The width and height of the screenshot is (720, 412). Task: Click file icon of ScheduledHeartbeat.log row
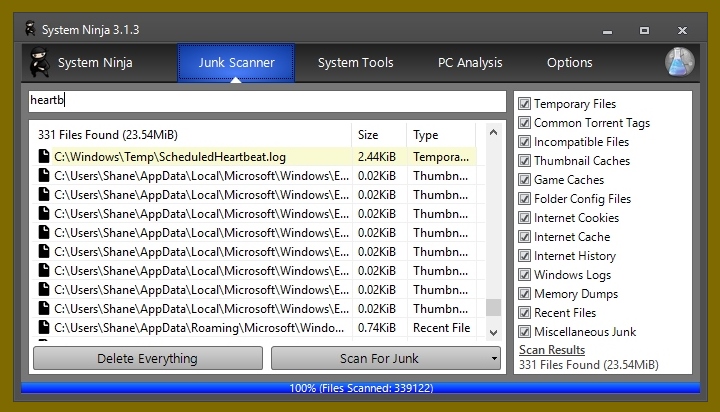[x=44, y=157]
